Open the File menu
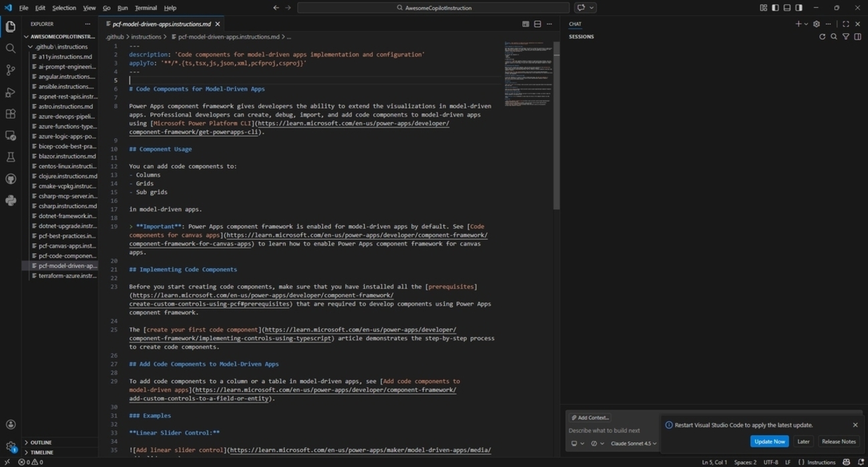The image size is (868, 467). 23,8
